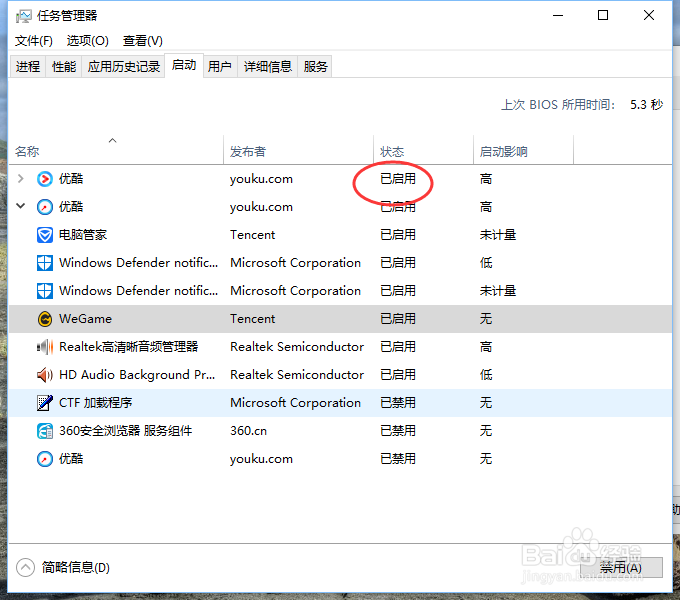680x600 pixels.
Task: Click Windows Defender icon with 未计量 impact
Action: coord(45,291)
